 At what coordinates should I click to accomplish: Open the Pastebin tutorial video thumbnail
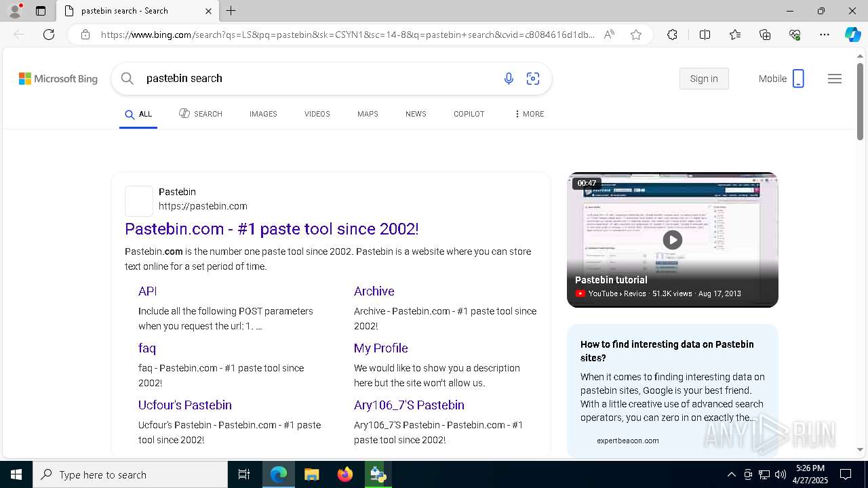tap(673, 239)
